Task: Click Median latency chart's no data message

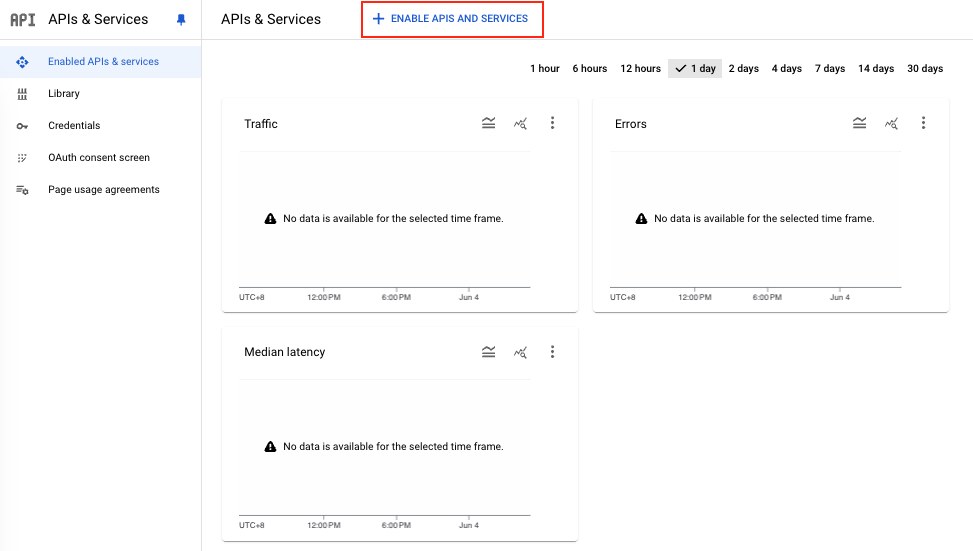Action: (x=393, y=446)
